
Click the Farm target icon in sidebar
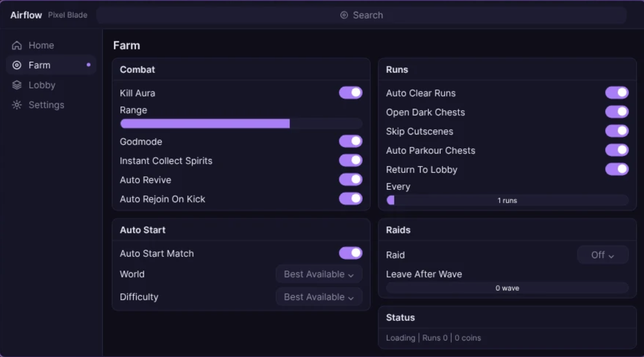click(x=17, y=65)
